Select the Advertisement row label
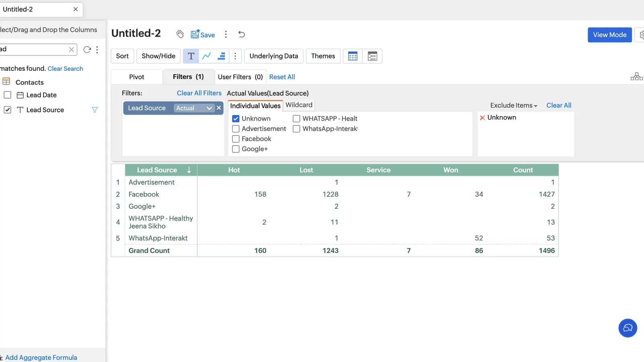Viewport: 644px width, 362px height. pyautogui.click(x=151, y=182)
